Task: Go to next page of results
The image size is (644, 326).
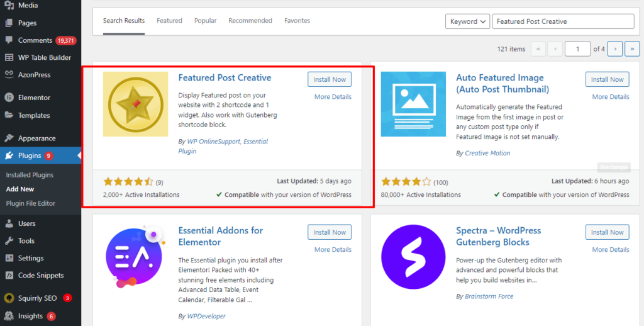Action: (615, 48)
